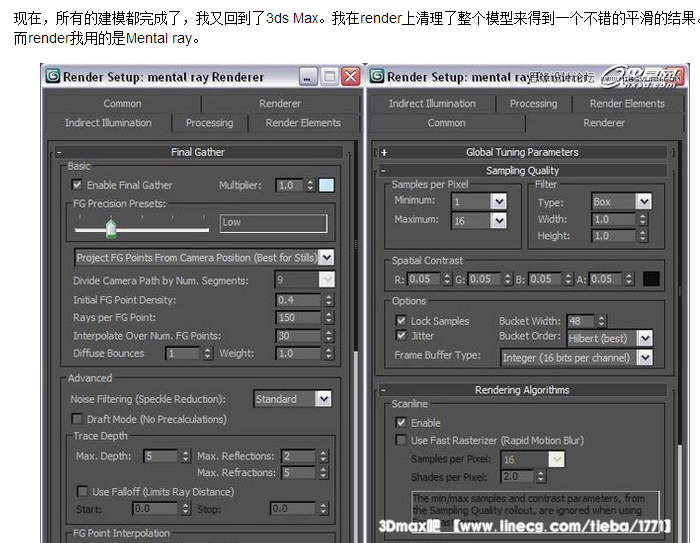Image resolution: width=700 pixels, height=543 pixels.
Task: Click the Final Gather Multiplier color swatch
Action: [326, 185]
